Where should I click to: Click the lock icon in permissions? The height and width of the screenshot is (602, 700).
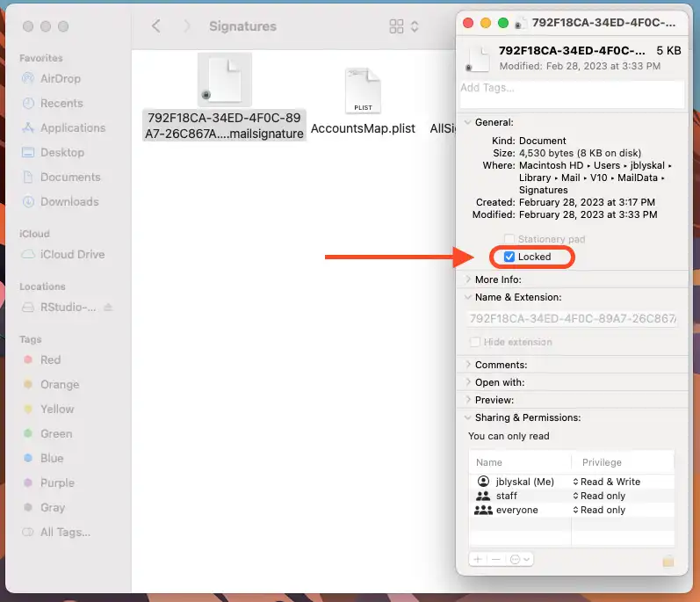[668, 560]
